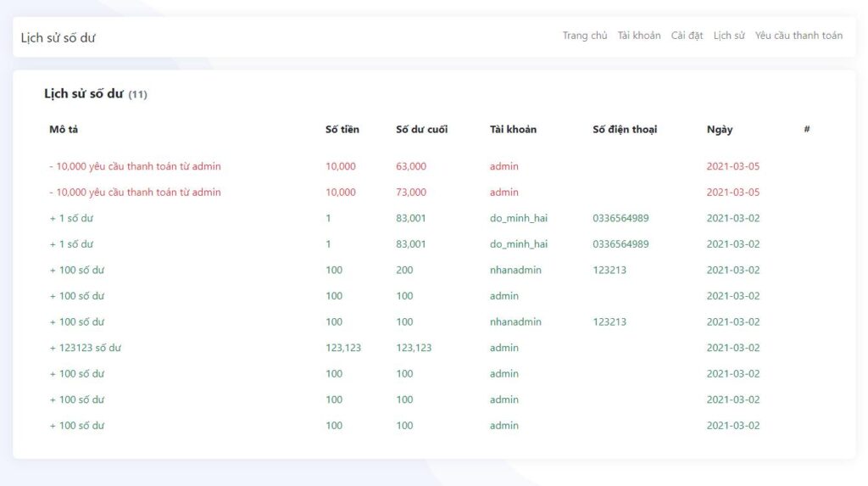868x486 pixels.
Task: Select the Tài khoản table column header
Action: [x=513, y=130]
